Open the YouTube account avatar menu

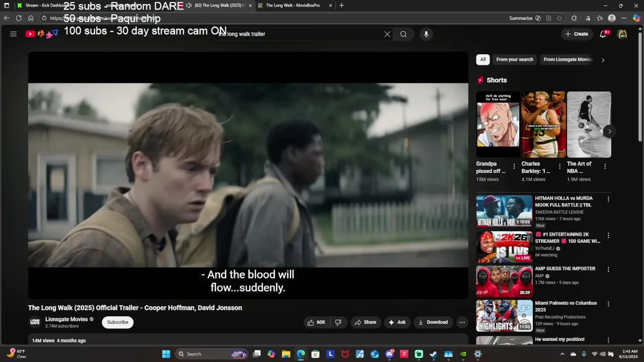pyautogui.click(x=622, y=34)
